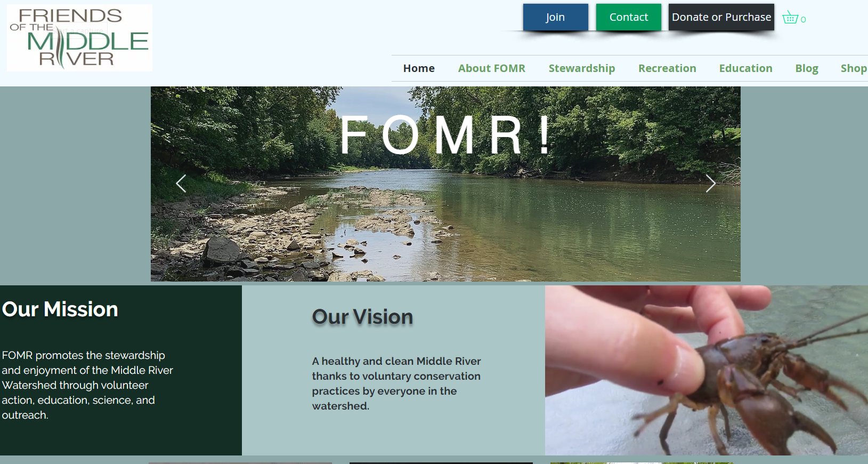This screenshot has width=868, height=464.
Task: Open the Shop menu item
Action: pos(854,68)
